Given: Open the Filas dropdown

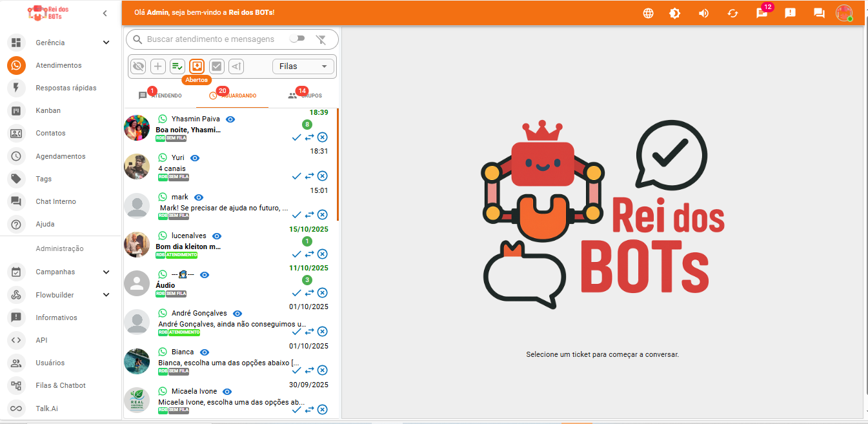Looking at the screenshot, I should click(x=303, y=66).
